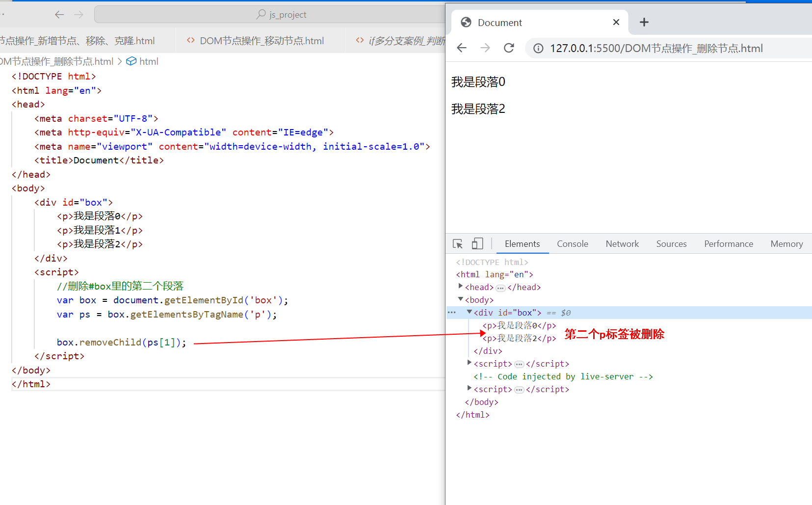Click the 我是段落2 paragraph on the page
This screenshot has height=505, width=812.
478,109
